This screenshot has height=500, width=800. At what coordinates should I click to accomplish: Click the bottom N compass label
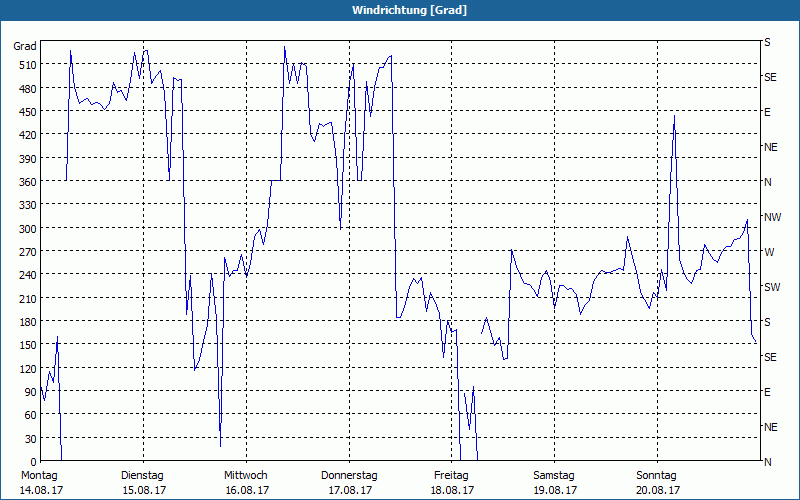(768, 462)
